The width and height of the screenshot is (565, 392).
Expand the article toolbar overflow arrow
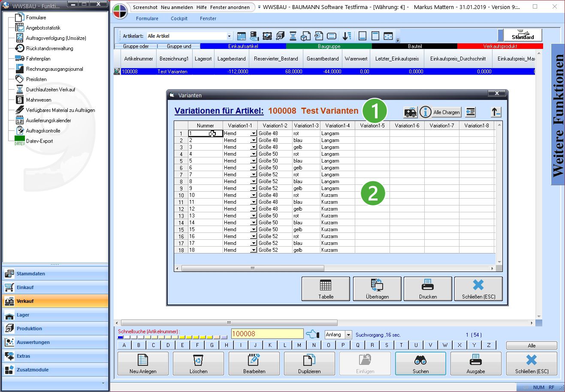pyautogui.click(x=398, y=40)
